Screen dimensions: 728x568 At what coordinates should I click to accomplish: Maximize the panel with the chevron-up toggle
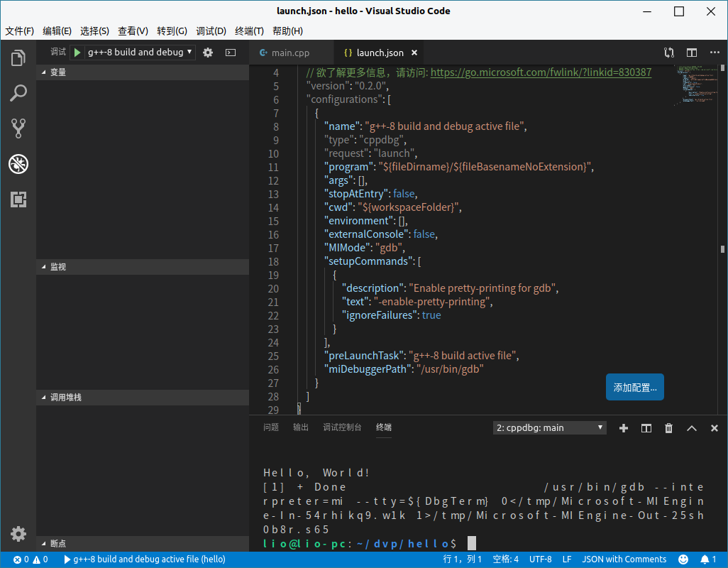point(691,427)
